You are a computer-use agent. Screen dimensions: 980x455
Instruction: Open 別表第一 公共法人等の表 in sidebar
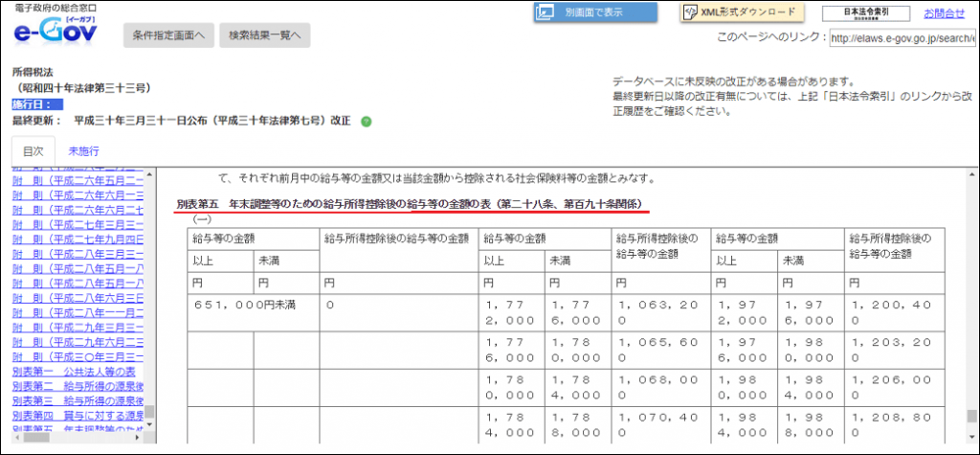coord(77,370)
